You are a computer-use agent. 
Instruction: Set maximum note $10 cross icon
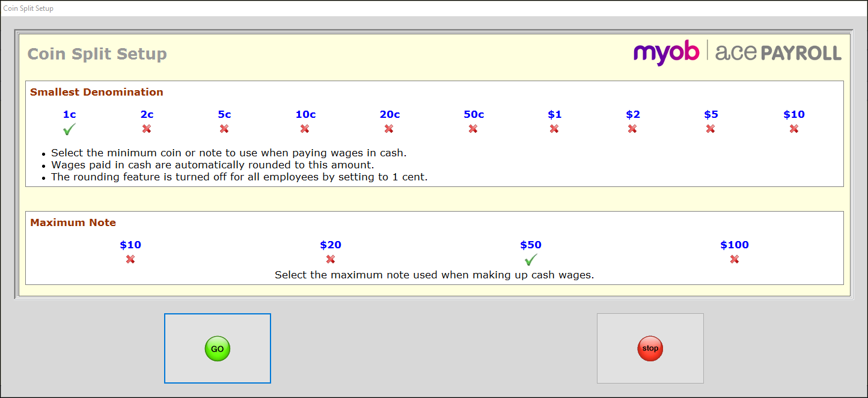click(130, 259)
